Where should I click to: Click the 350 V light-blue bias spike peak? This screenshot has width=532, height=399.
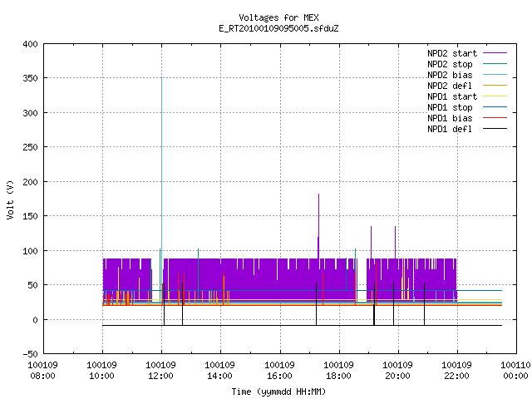click(161, 79)
